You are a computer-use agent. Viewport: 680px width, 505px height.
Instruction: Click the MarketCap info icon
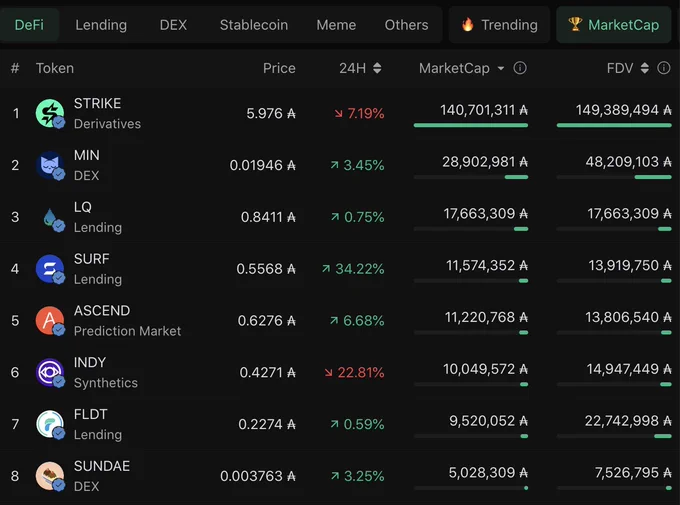tap(520, 68)
